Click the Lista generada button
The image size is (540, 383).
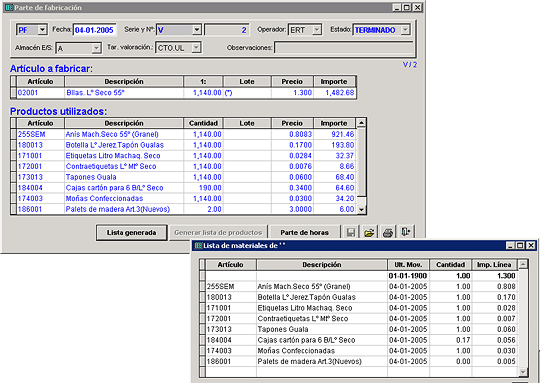[132, 232]
